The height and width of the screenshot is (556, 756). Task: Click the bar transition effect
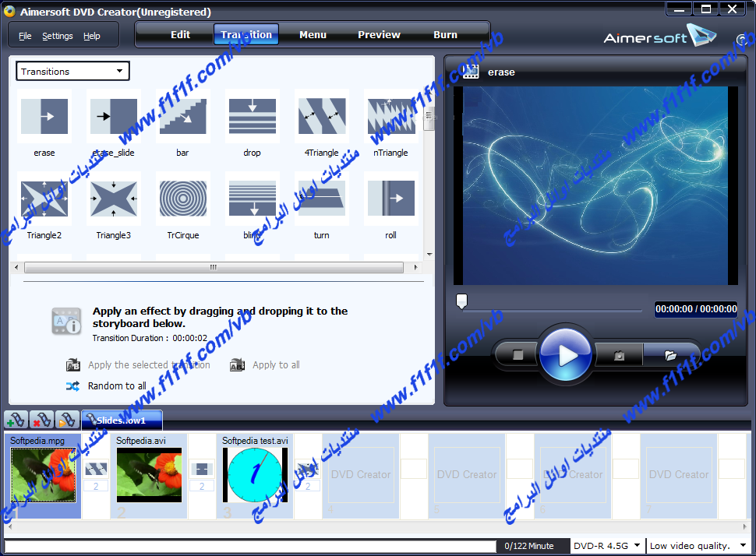click(x=183, y=116)
